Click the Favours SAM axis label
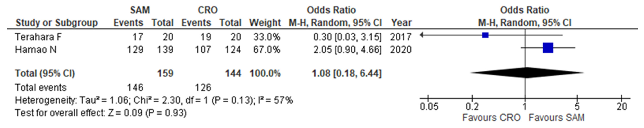Viewport: 644px width, 128px height. pyautogui.click(x=556, y=118)
